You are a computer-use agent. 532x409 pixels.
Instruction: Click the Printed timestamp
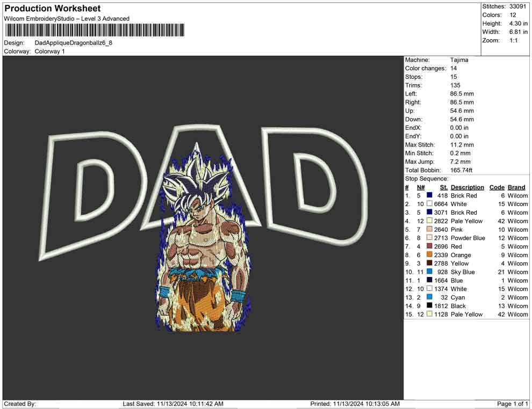[x=355, y=404]
